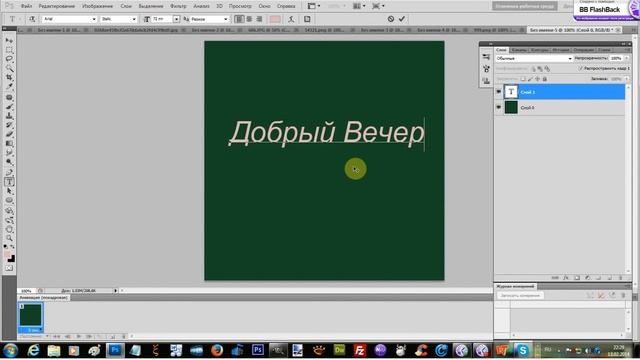Set center text alignment
The width and height of the screenshot is (640, 360).
click(x=249, y=19)
